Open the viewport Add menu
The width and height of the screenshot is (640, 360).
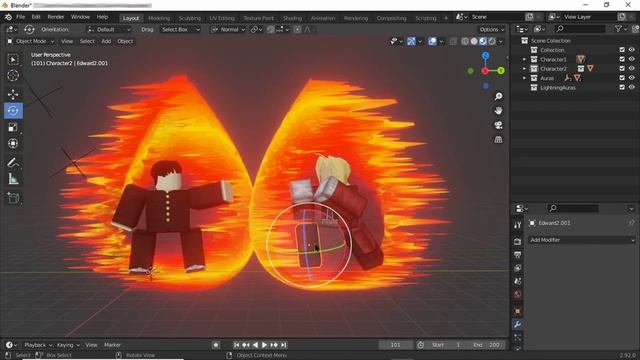tap(106, 41)
